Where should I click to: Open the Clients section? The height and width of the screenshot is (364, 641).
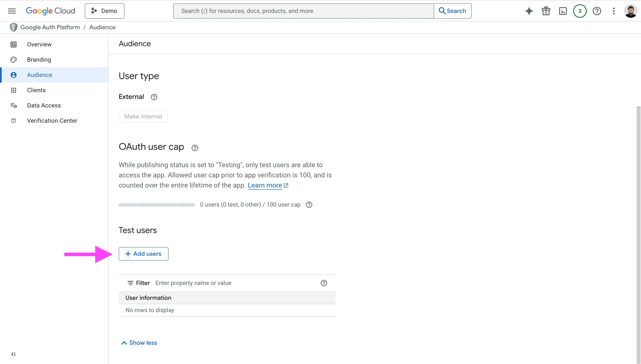pyautogui.click(x=36, y=90)
